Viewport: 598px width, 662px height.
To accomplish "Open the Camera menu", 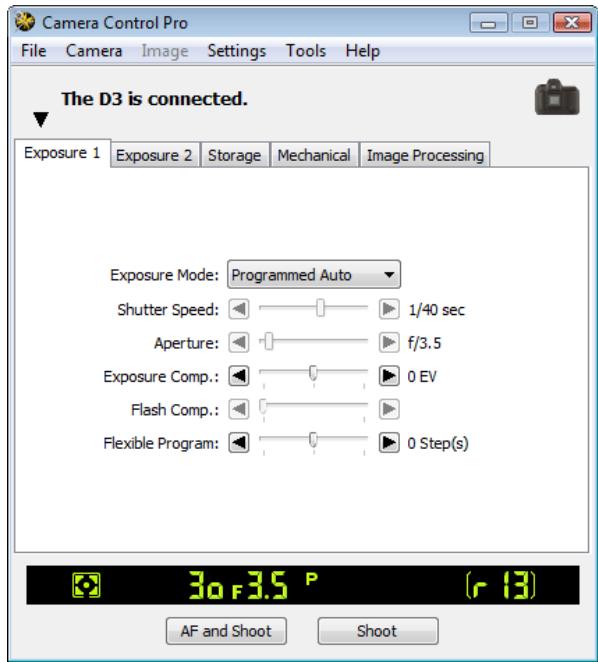I will pos(94,51).
